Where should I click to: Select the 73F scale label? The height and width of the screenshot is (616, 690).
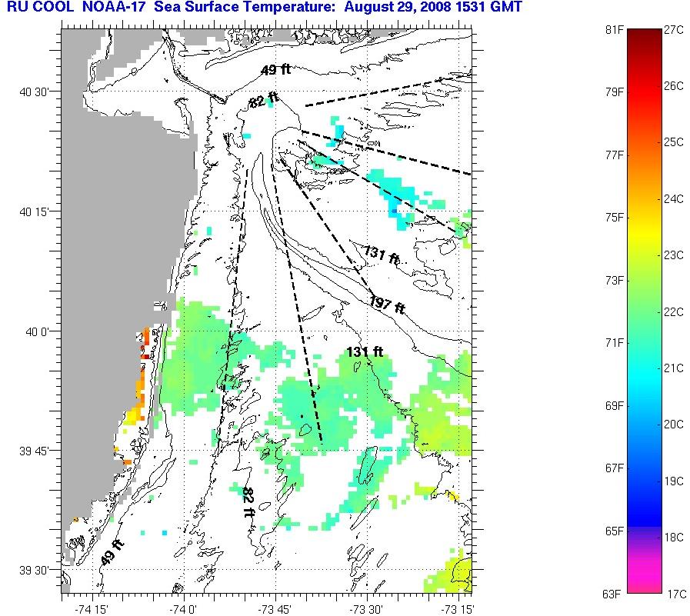[x=615, y=280]
